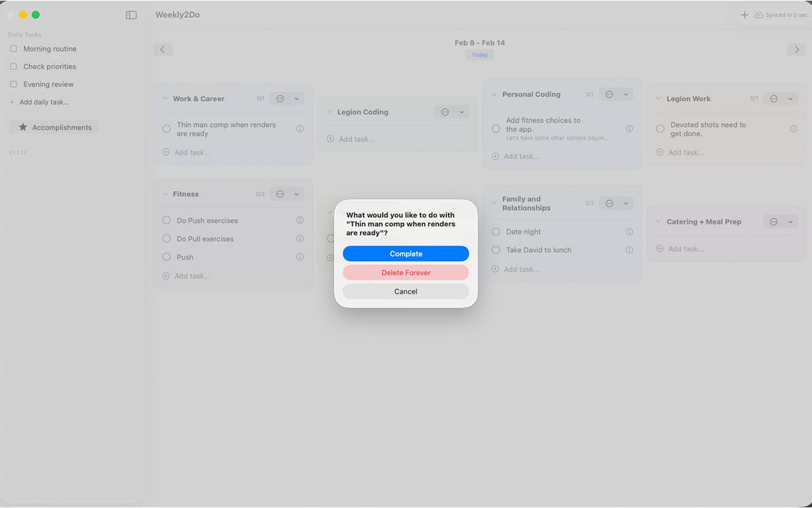Open Legion Coding options menu
Viewport: 812px width, 508px height.
[445, 112]
